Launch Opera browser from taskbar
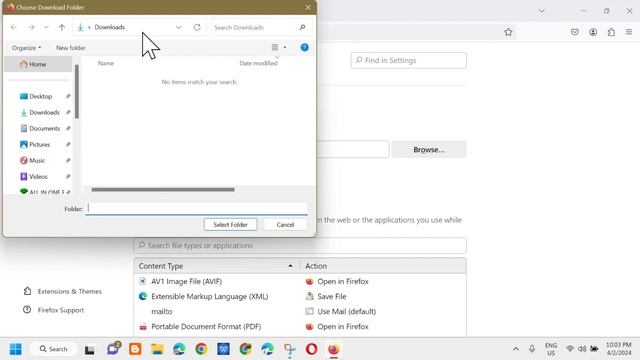640x360 pixels. [311, 349]
